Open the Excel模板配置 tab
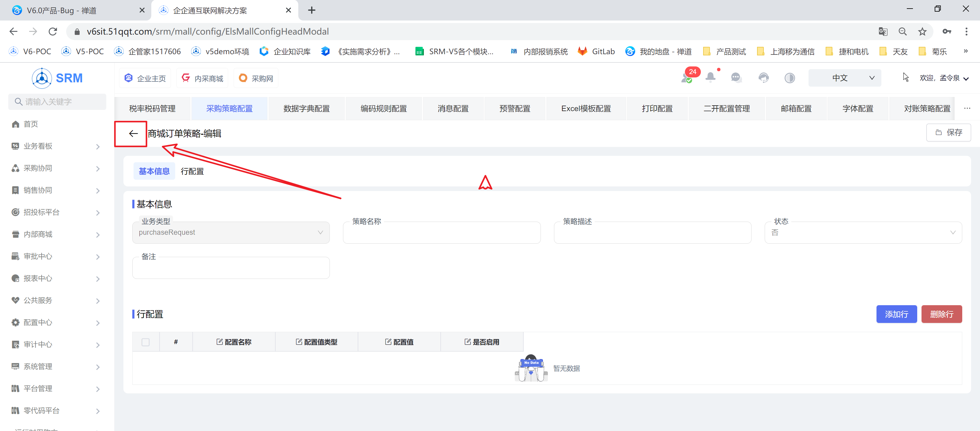The width and height of the screenshot is (980, 431). click(x=586, y=109)
